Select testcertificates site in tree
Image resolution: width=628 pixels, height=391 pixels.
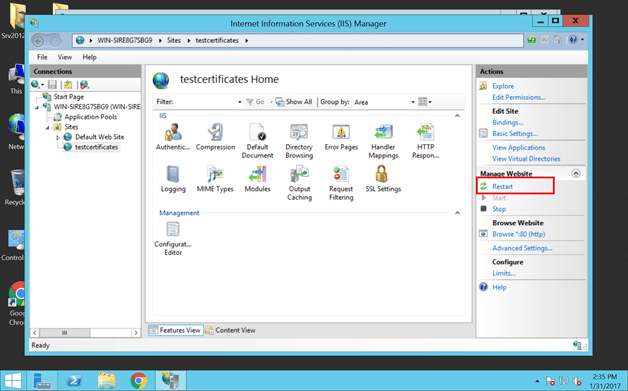click(x=96, y=147)
